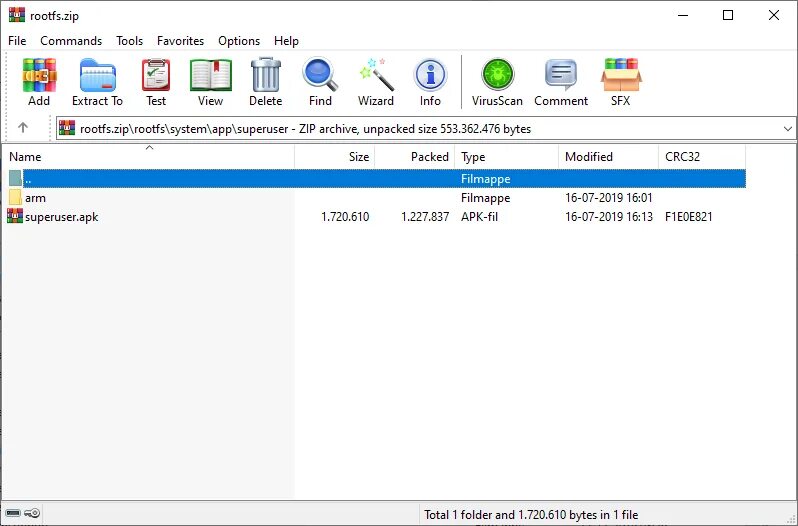Screen dimensions: 798x526
Task: Open the Options menu
Action: 239,41
